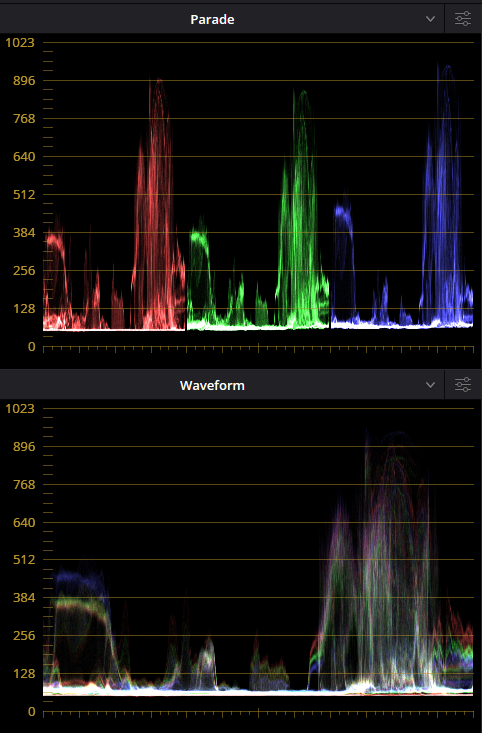Click the red channel trace in Parade

tap(114, 204)
